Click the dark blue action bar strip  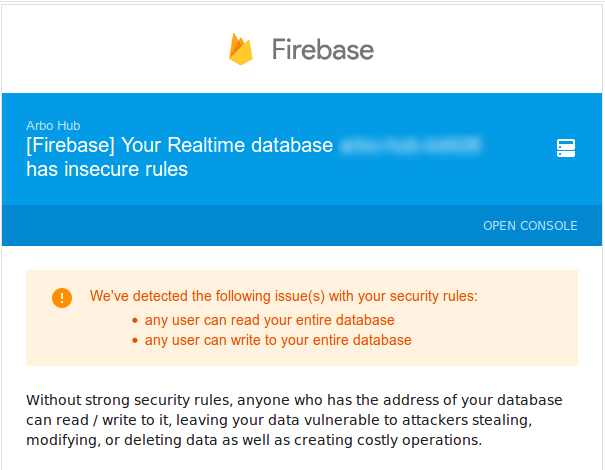302,225
